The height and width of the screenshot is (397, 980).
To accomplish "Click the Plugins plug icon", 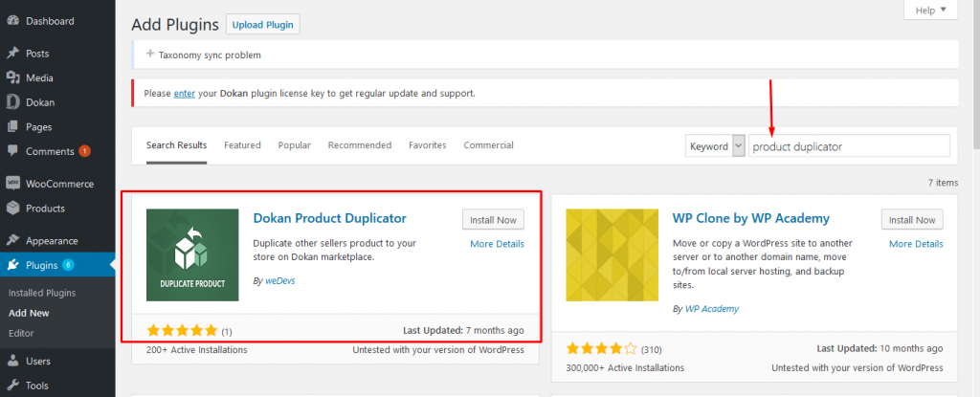I will click(x=12, y=265).
